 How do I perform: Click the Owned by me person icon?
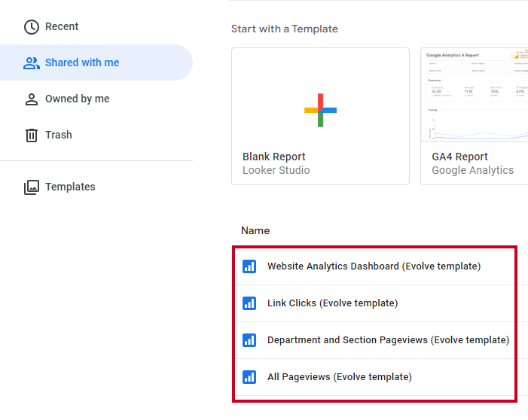click(x=32, y=99)
